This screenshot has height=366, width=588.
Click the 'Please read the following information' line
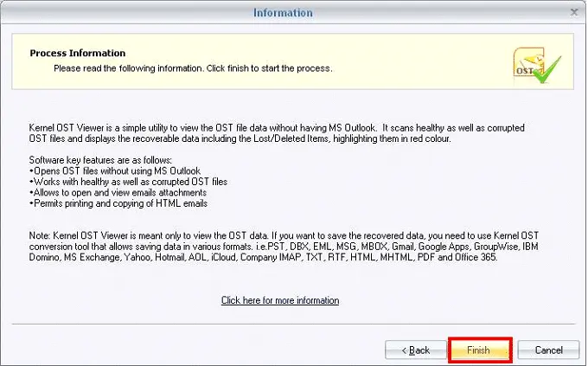coord(193,68)
